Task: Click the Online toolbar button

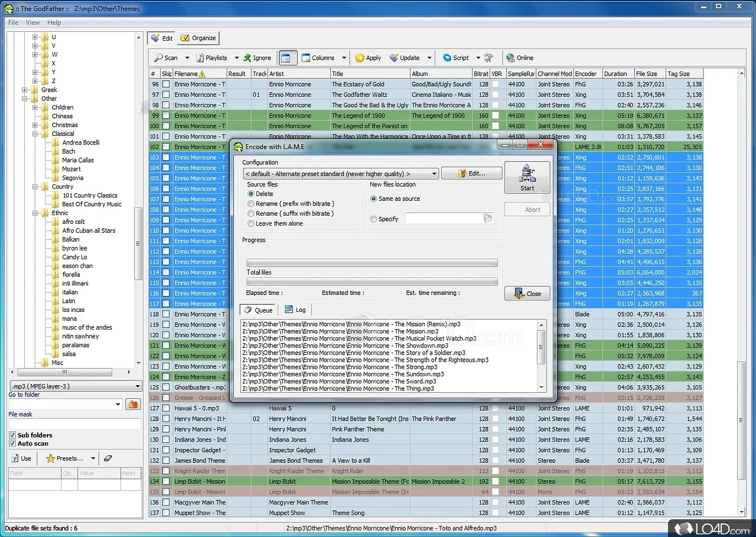Action: tap(520, 58)
